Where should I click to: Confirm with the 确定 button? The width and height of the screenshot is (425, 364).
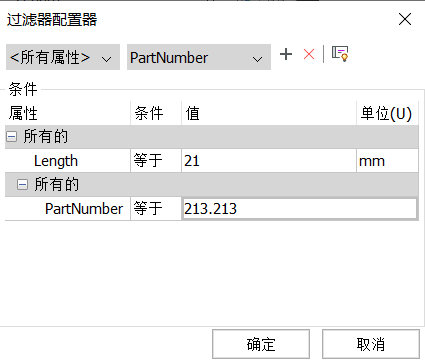pyautogui.click(x=261, y=344)
